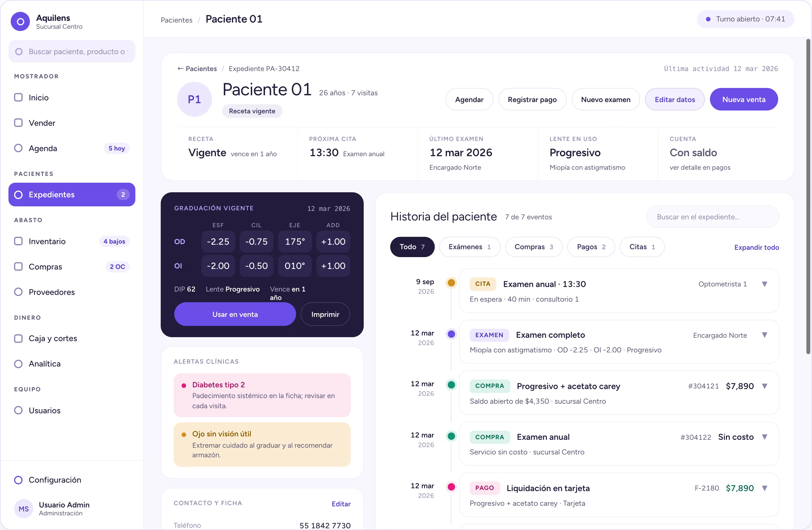Click the Aquilens logo icon
The height and width of the screenshot is (530, 812).
[20, 21]
